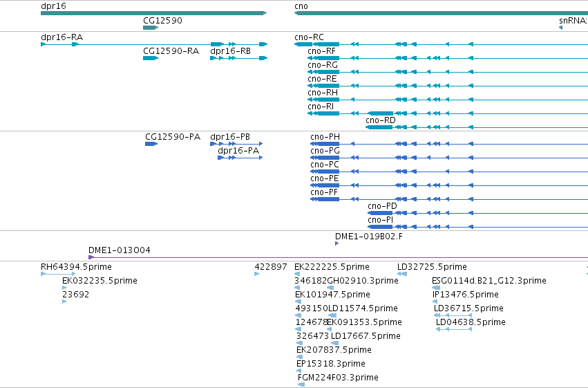588x388 pixels.
Task: Select the LD11574.5prime EST
Action: [x=332, y=315]
